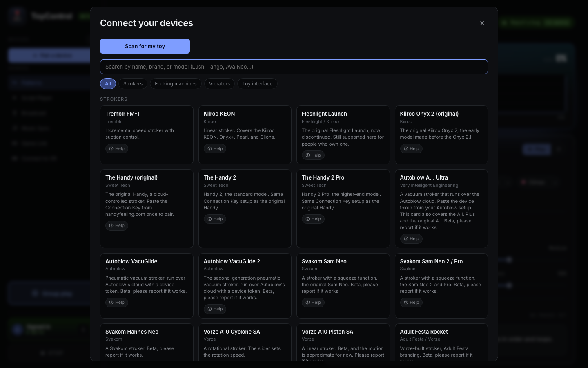This screenshot has height=368, width=588.
Task: Open Help for Tremblr FM-T
Action: [117, 149]
